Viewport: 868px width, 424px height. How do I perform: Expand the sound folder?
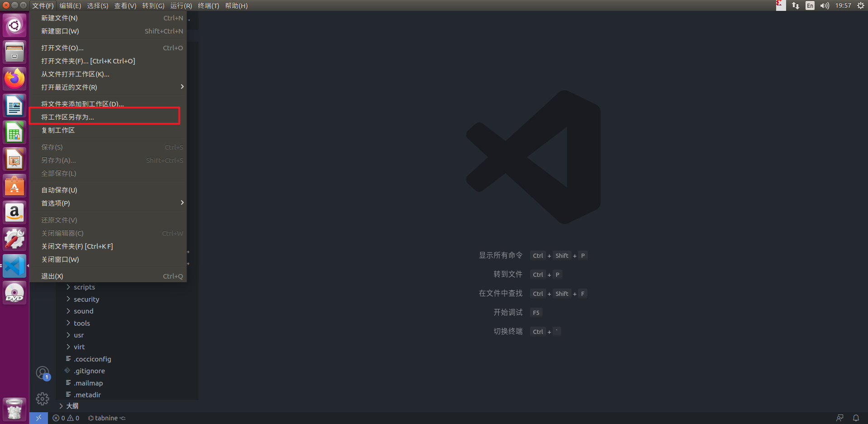tap(84, 311)
